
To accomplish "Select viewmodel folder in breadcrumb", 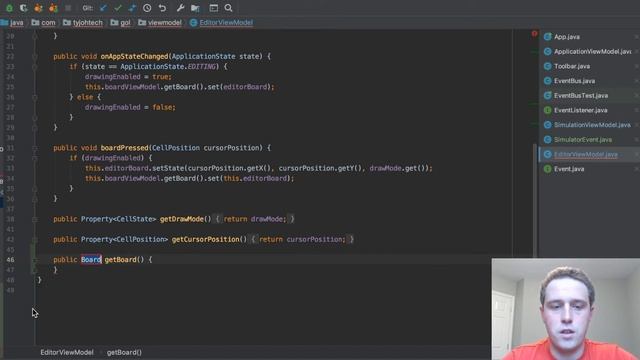I will point(160,22).
